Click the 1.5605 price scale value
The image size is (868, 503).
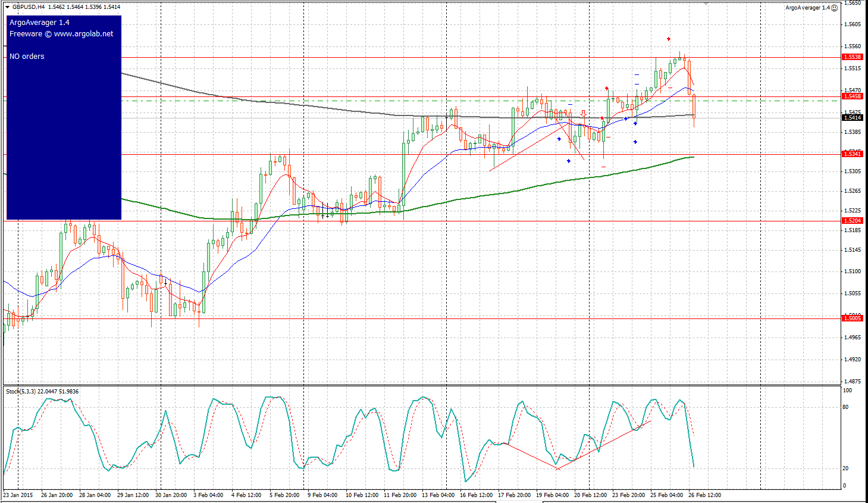point(853,25)
